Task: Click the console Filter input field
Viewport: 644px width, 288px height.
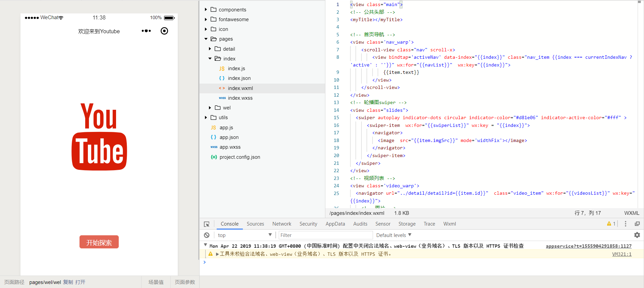Action: tap(326, 235)
